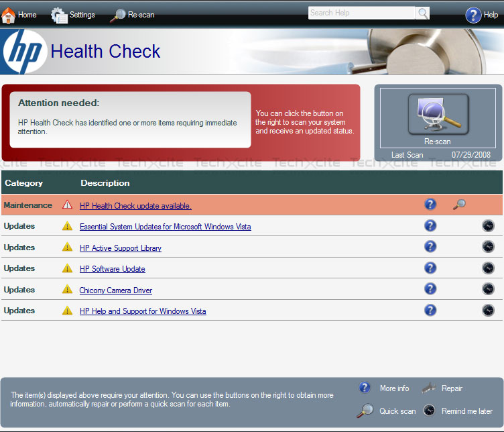504x432 pixels.
Task: Open HP Health Check update available link
Action: point(135,206)
